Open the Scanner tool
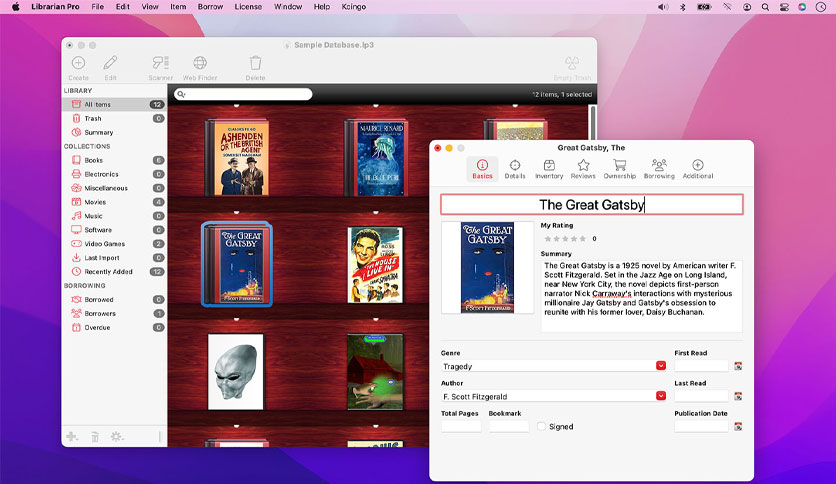Viewport: 836px width, 484px height. pyautogui.click(x=160, y=63)
